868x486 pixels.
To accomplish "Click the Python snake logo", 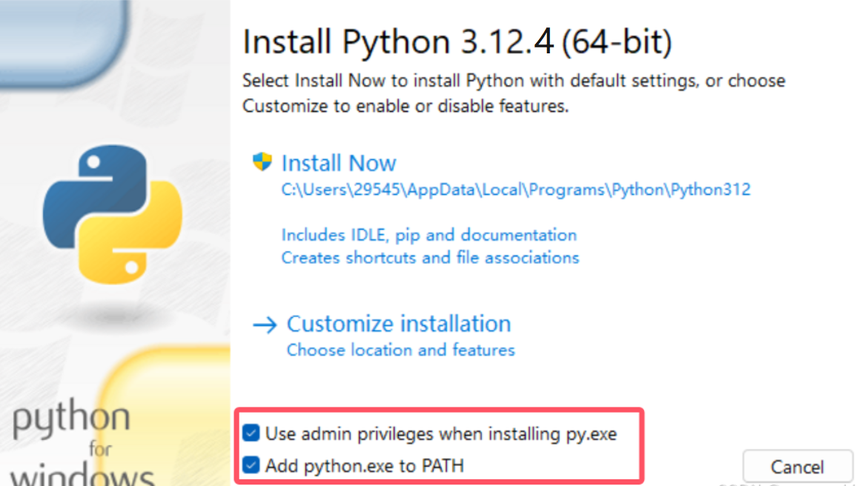I will point(113,215).
